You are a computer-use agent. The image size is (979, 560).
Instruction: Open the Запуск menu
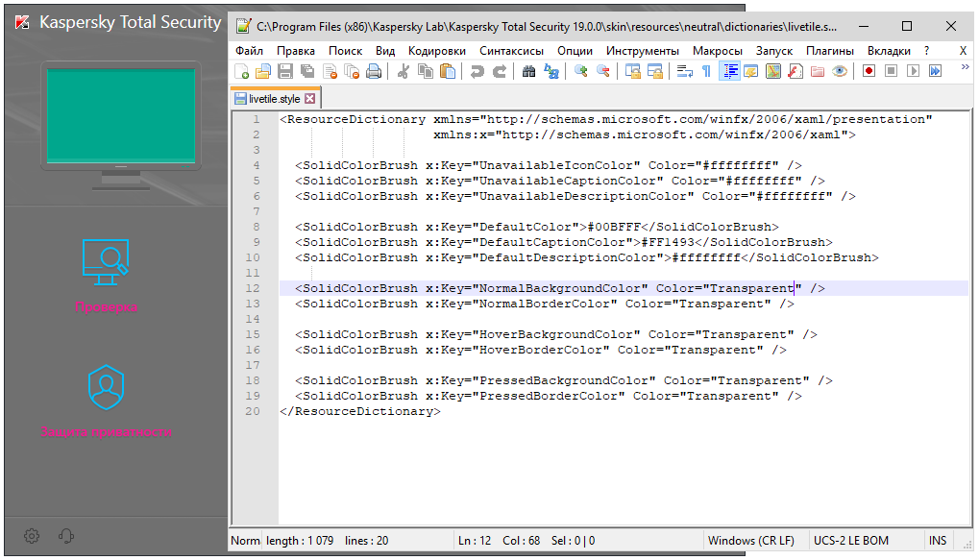point(774,51)
